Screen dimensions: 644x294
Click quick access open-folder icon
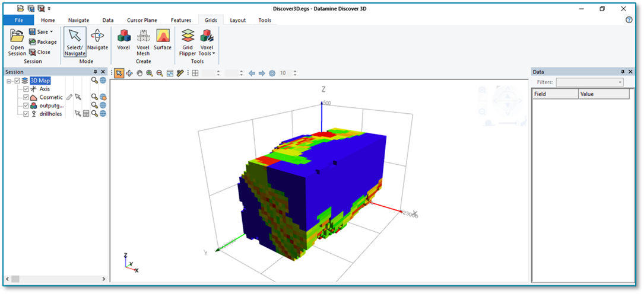point(21,8)
